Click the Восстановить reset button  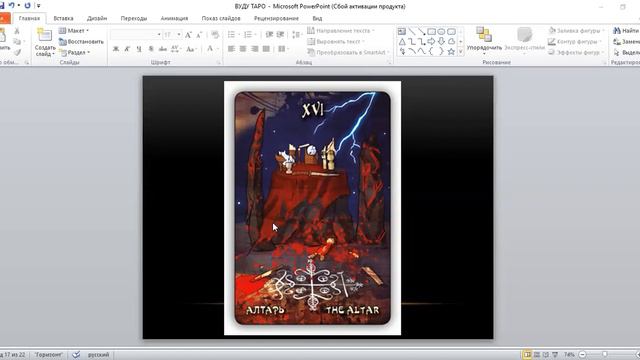tap(81, 42)
